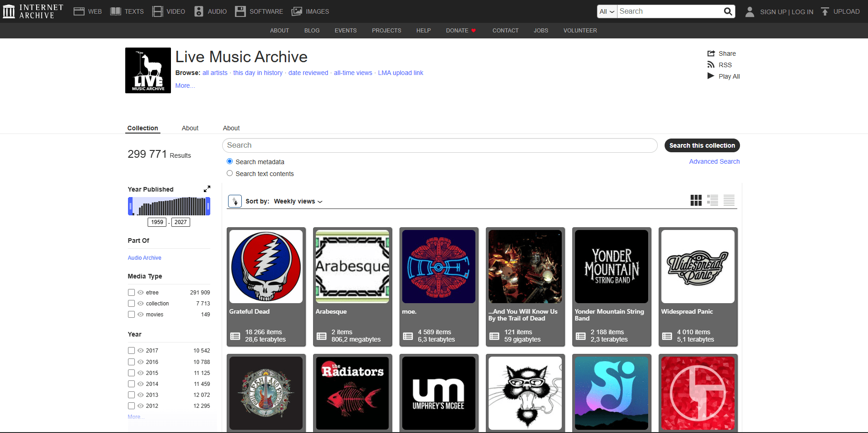This screenshot has width=868, height=433.
Task: Open the ABOUT menu item
Action: (x=280, y=31)
